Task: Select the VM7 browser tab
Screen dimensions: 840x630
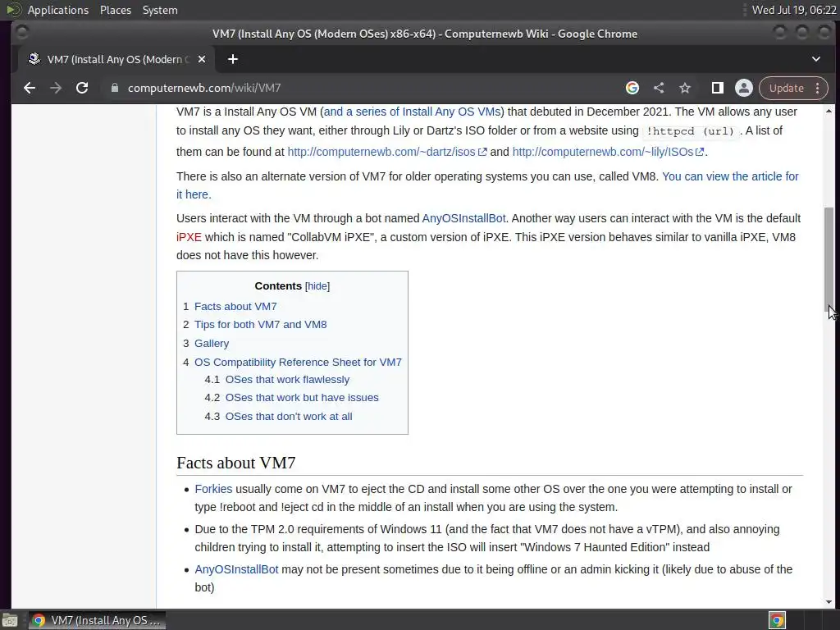Action: (x=116, y=59)
